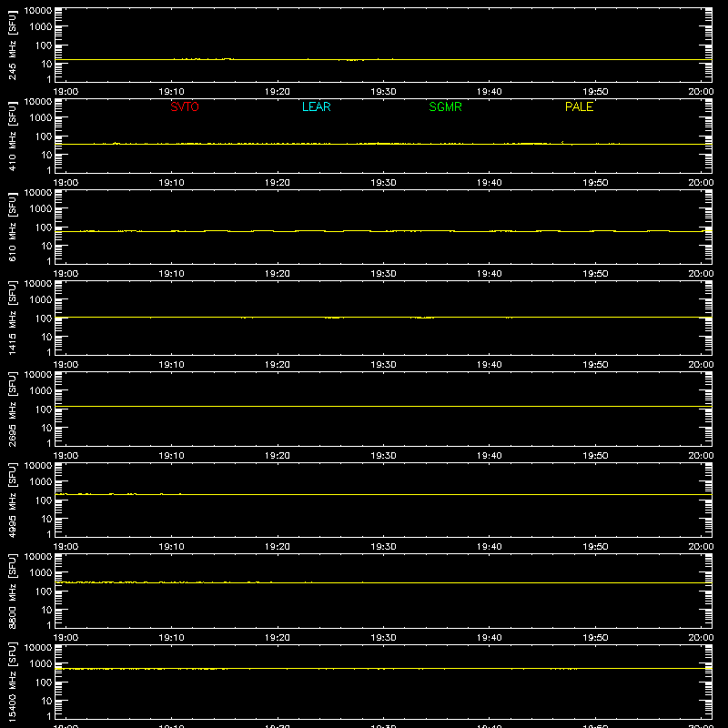This screenshot has height=728, width=728.
Task: Click the yellow PALE station label
Action: coord(579,106)
